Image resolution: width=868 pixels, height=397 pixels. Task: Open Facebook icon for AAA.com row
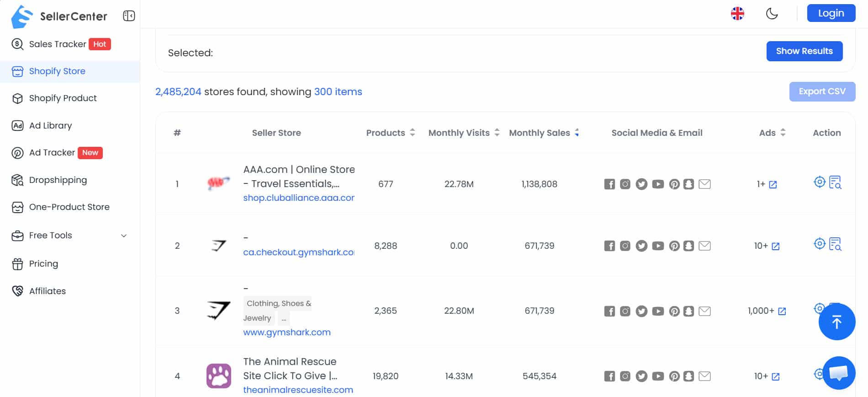(x=609, y=184)
